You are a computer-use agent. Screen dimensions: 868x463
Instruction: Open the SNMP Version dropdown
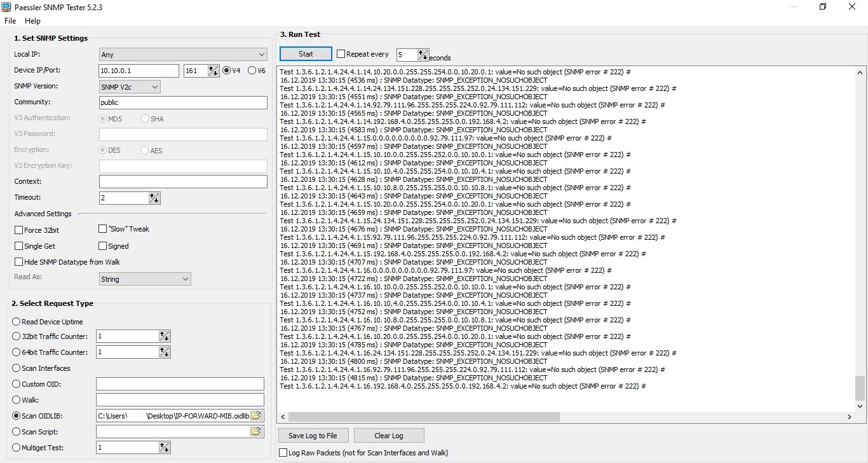click(130, 86)
